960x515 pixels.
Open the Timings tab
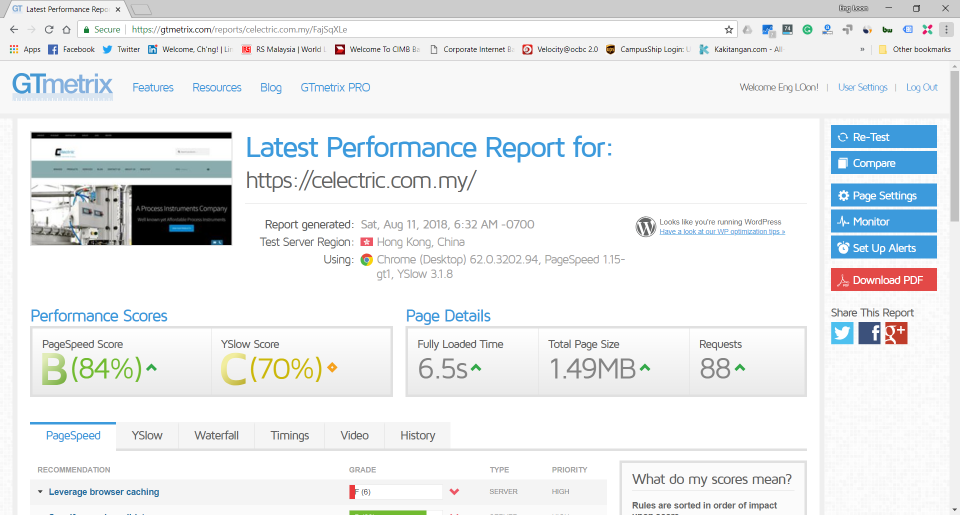(x=290, y=435)
